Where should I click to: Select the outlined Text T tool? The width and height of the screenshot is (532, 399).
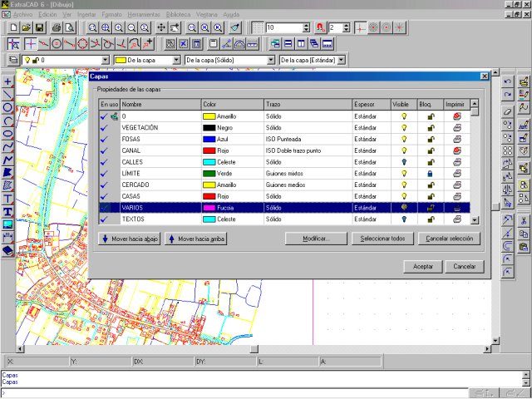click(7, 199)
